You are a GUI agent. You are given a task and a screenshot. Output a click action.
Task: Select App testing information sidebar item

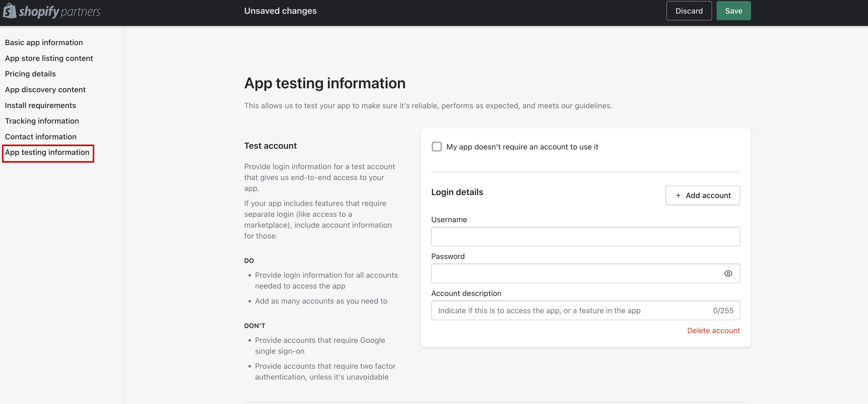click(x=47, y=152)
